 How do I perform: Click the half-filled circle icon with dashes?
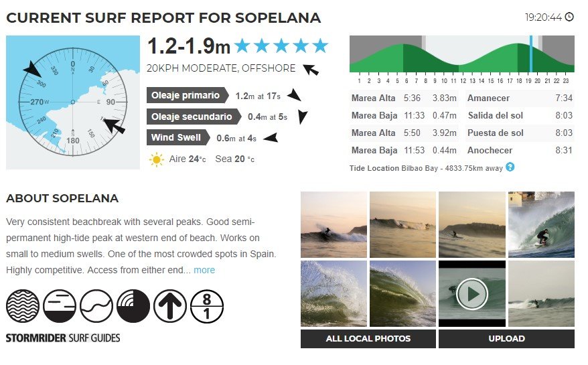click(x=60, y=307)
